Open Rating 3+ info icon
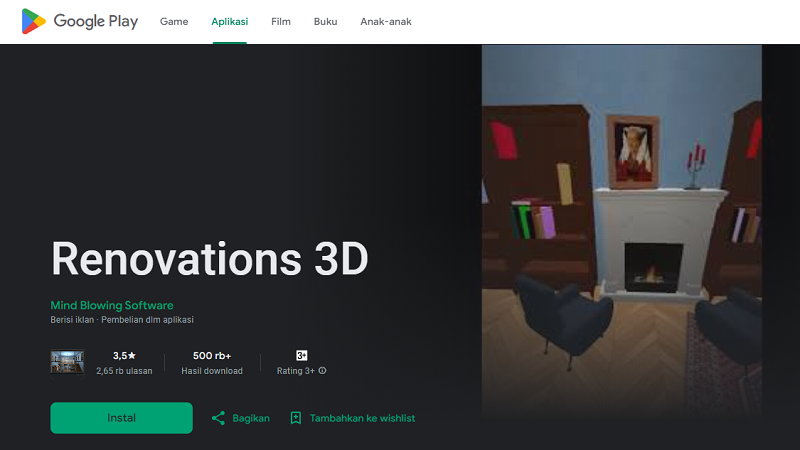 coord(322,370)
